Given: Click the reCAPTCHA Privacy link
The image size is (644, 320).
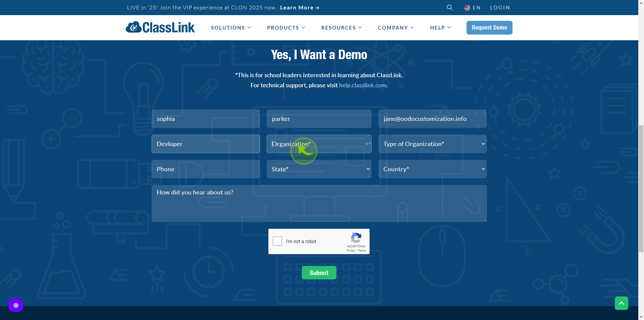Looking at the screenshot, I should coord(351,250).
